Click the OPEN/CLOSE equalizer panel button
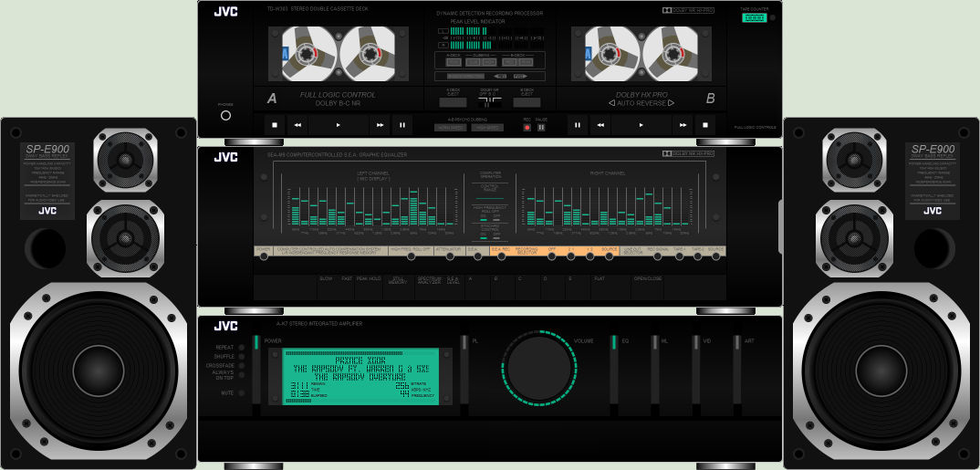The image size is (980, 470). pos(648,287)
